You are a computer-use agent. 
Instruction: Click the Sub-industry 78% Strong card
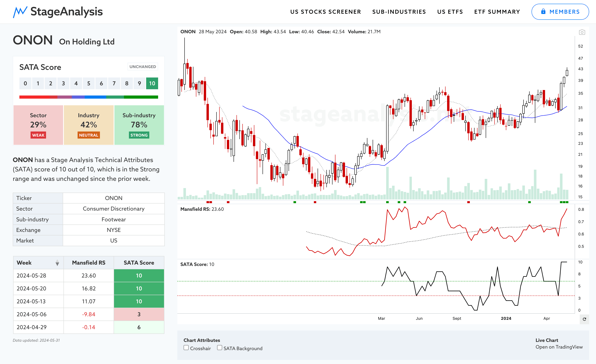139,125
